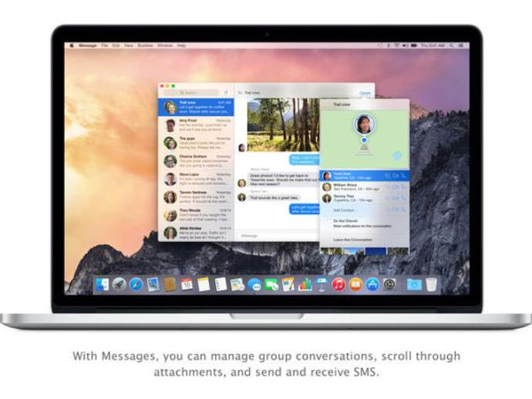Click volume icon in menu bar
The image size is (532, 399).
coord(405,45)
